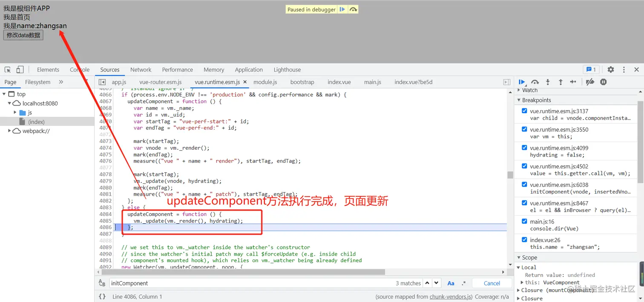Image resolution: width=644 pixels, height=302 pixels.
Task: Uncheck breakpoint vue.runtime.esm.js:4502
Action: [x=524, y=166]
